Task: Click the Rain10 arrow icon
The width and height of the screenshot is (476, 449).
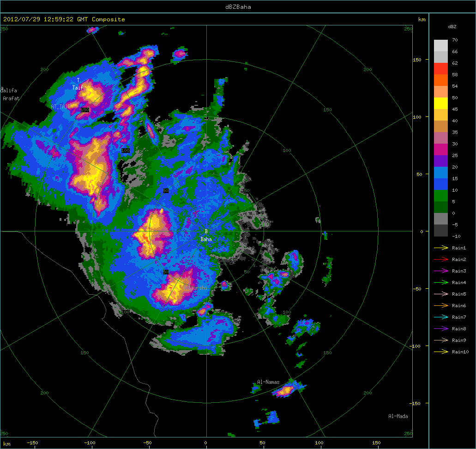Action: pyautogui.click(x=441, y=352)
